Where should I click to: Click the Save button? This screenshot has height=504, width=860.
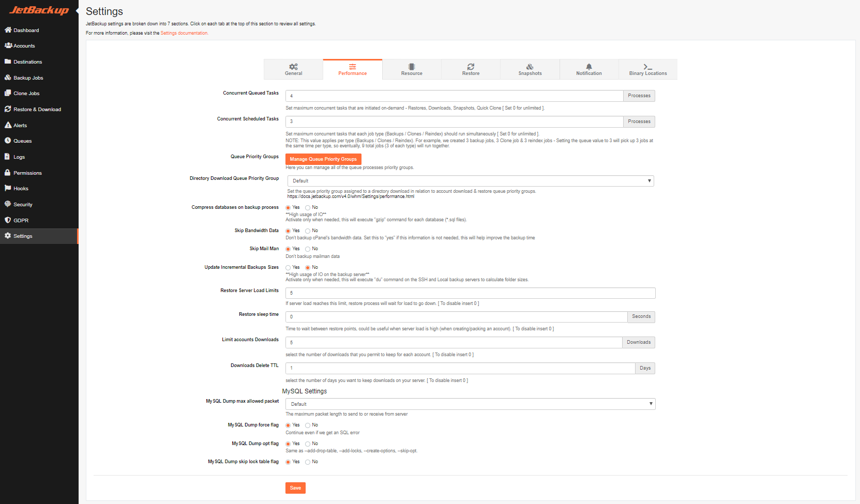(x=295, y=488)
